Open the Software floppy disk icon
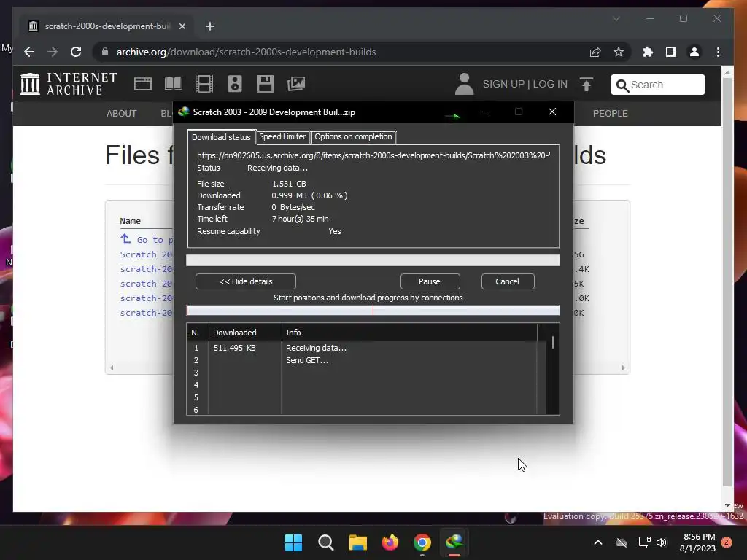 266,84
